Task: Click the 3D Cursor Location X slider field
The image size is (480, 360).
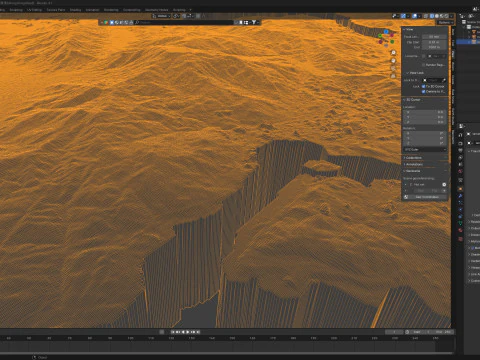Action: [x=425, y=112]
